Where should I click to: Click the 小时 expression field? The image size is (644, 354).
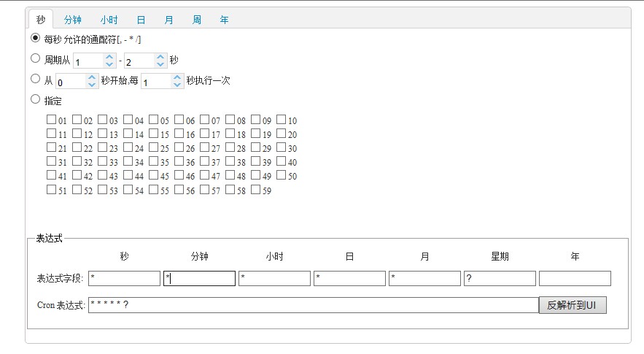point(274,278)
